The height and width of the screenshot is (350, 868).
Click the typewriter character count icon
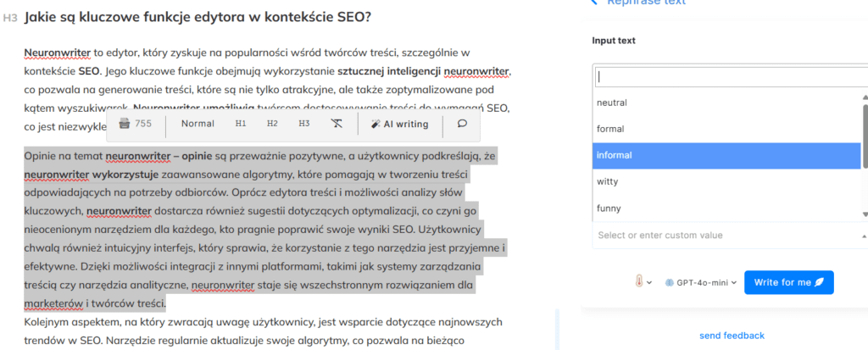tap(125, 124)
